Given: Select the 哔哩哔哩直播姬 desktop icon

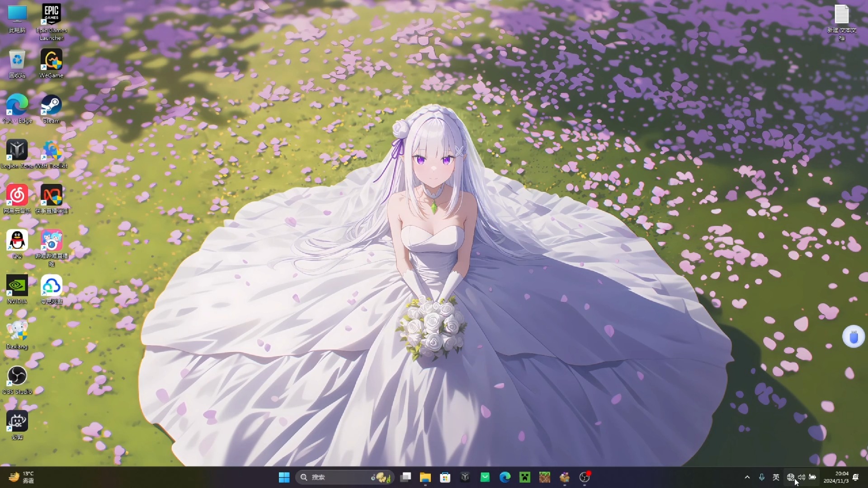Looking at the screenshot, I should tap(51, 248).
